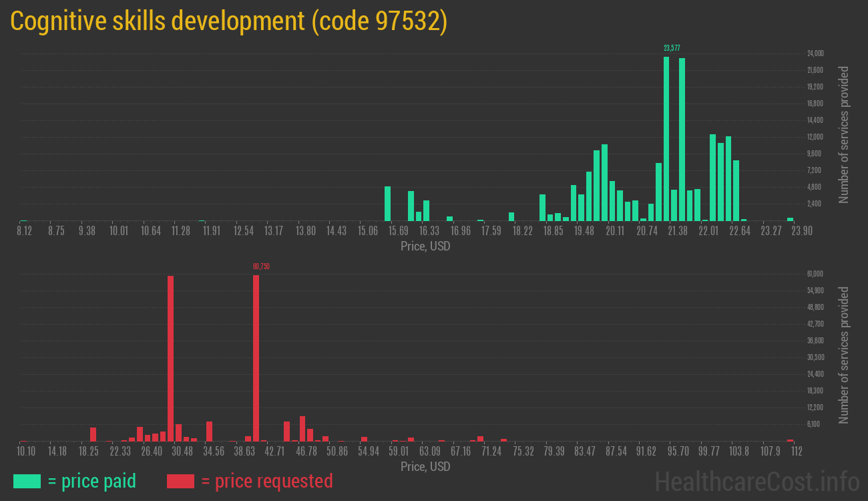Click the 23,577 peak value label
This screenshot has height=501, width=868.
pyautogui.click(x=672, y=48)
